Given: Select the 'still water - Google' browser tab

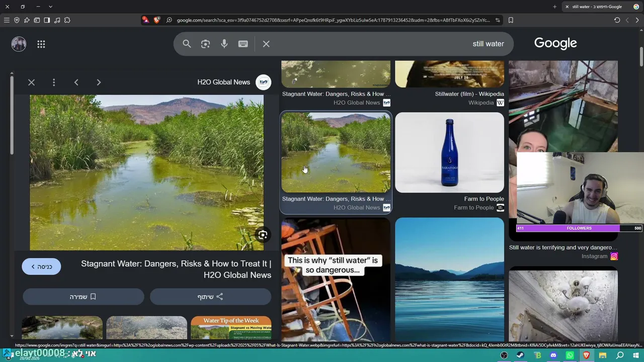Looking at the screenshot, I should (601, 7).
